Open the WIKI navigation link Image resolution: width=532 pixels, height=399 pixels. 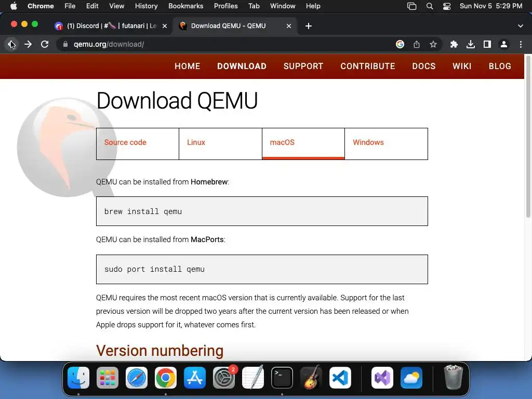(462, 66)
